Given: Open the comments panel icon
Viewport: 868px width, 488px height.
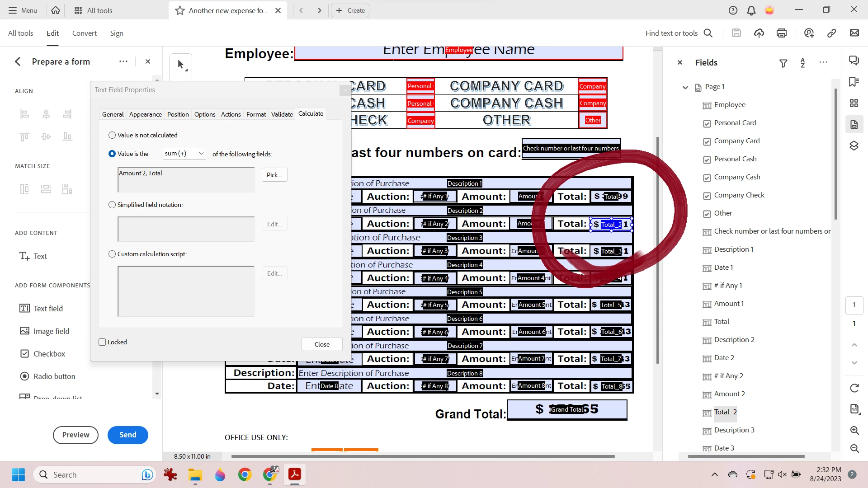Looking at the screenshot, I should tap(854, 61).
